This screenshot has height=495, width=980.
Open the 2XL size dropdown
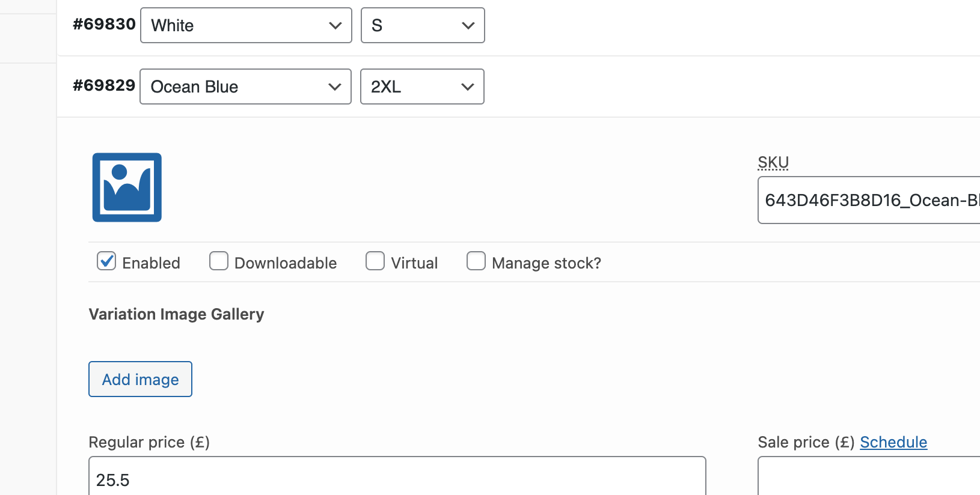tap(422, 87)
